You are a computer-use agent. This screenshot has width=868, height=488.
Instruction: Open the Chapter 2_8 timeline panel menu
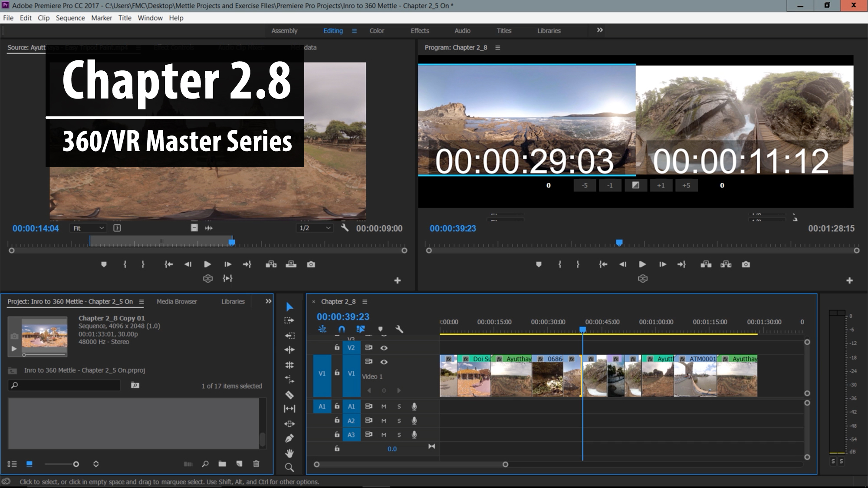pos(365,301)
